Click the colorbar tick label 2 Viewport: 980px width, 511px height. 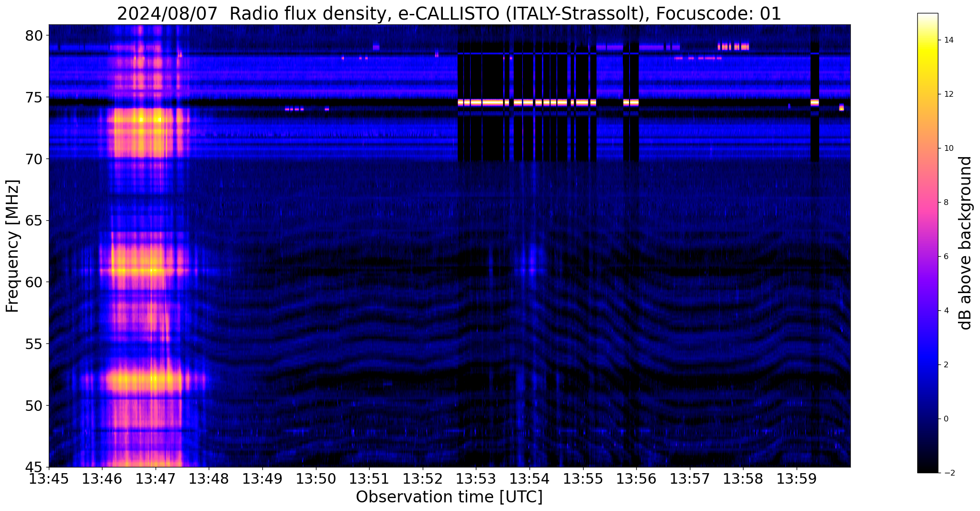[946, 365]
